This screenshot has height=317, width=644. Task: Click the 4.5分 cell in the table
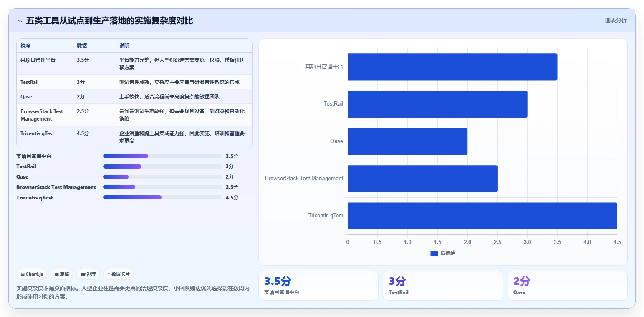[83, 133]
